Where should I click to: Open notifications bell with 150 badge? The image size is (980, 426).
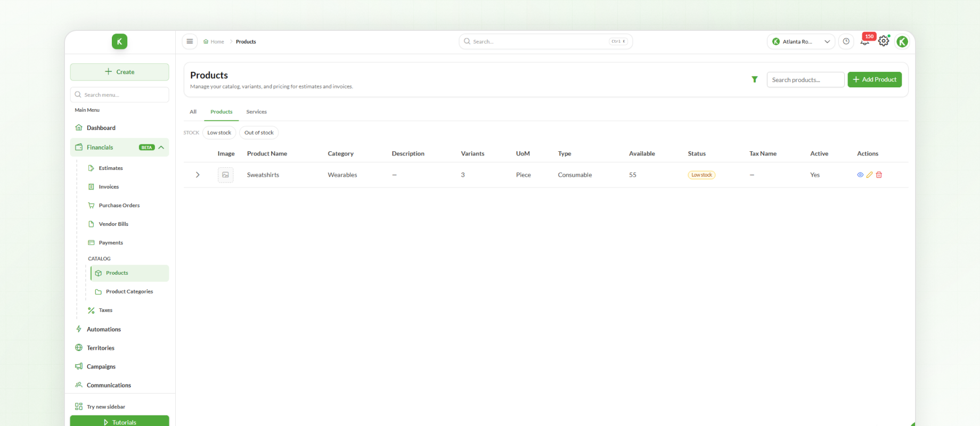865,41
